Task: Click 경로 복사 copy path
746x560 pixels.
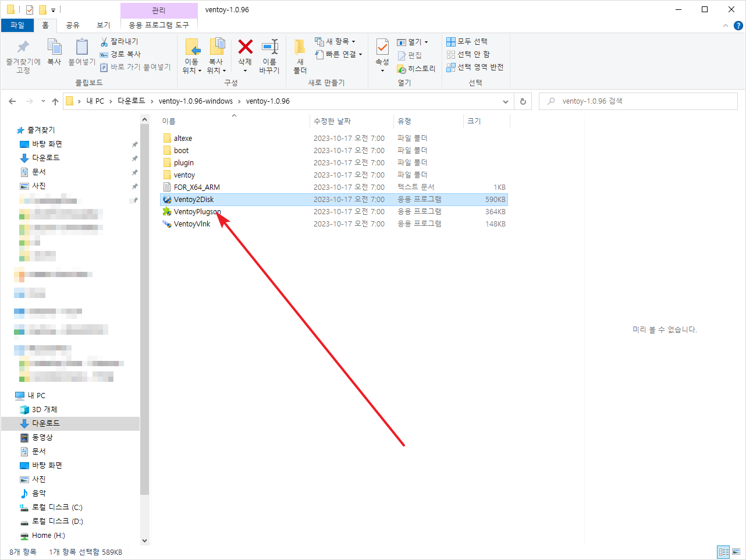Action: pyautogui.click(x=120, y=54)
